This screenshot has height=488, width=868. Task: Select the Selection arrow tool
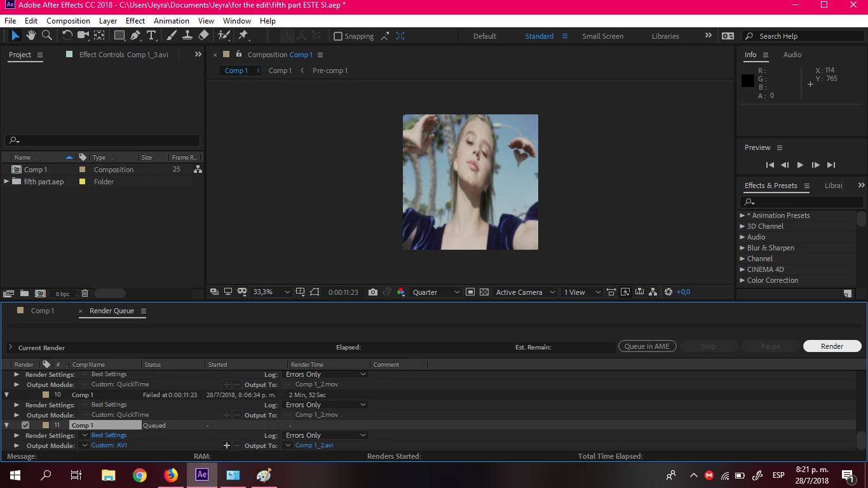[15, 36]
